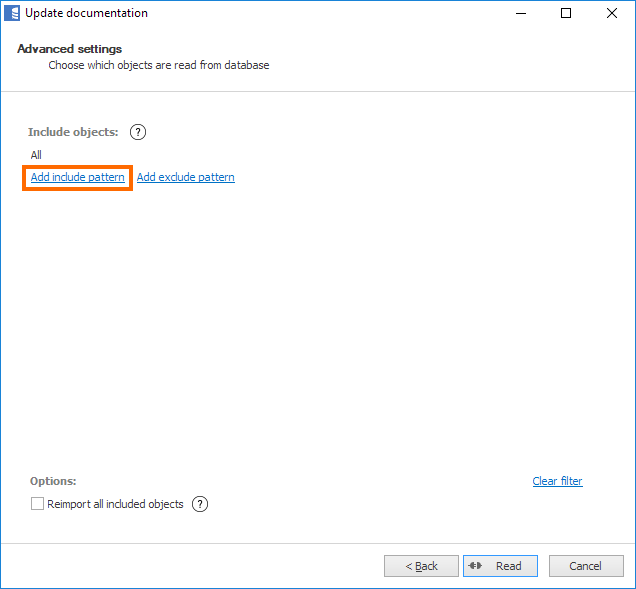
Task: Select the All entry under Include objects
Action: click(x=36, y=155)
